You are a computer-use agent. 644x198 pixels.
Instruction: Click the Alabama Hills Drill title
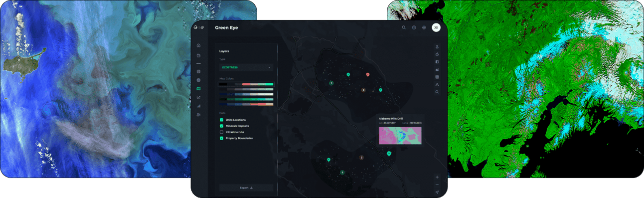(391, 119)
